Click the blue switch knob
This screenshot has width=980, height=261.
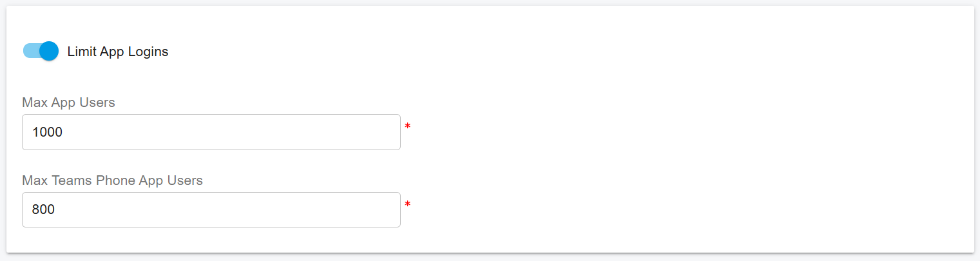[x=49, y=51]
